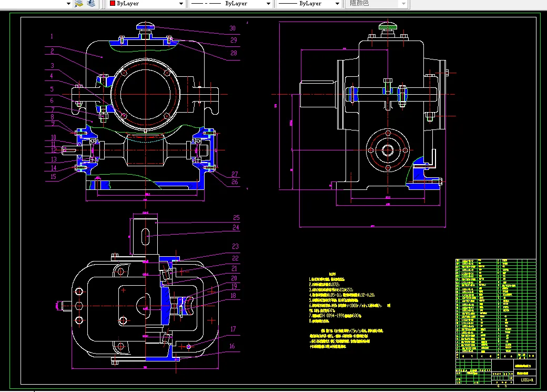547x392 pixels.
Task: Open the layer list dropdown arrow
Action: [x=68, y=4]
